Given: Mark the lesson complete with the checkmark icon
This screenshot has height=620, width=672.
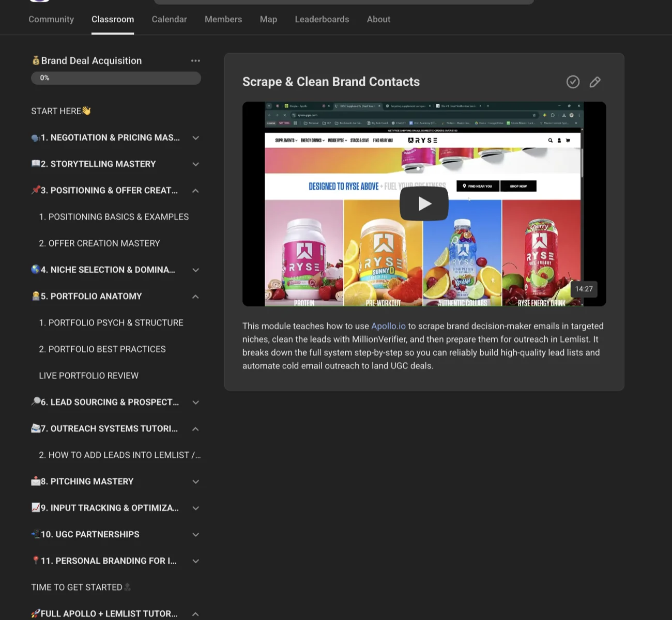Looking at the screenshot, I should point(573,82).
